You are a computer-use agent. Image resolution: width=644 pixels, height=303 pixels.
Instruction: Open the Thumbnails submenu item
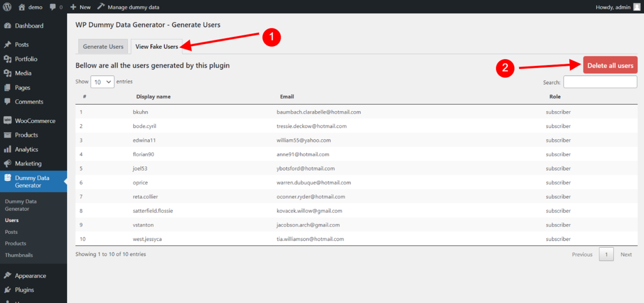click(x=19, y=255)
